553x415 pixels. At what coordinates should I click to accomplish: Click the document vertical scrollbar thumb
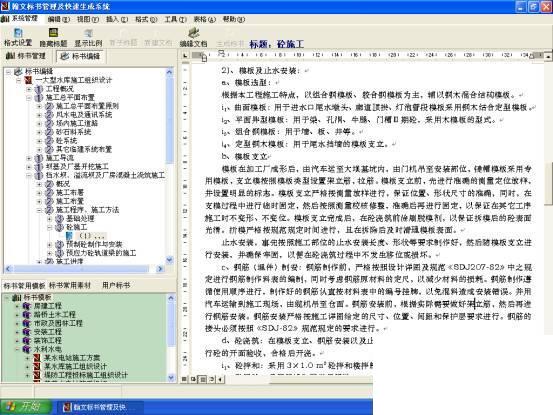[549, 183]
